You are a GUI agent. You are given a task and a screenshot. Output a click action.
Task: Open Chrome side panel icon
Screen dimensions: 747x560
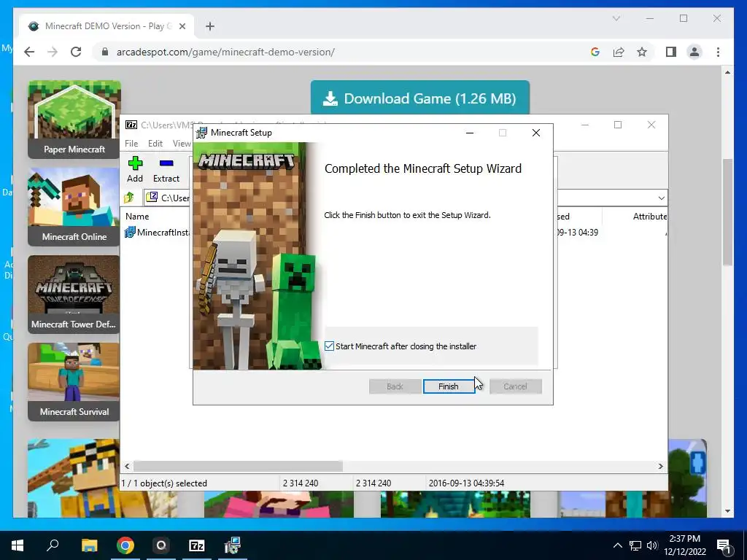671,52
